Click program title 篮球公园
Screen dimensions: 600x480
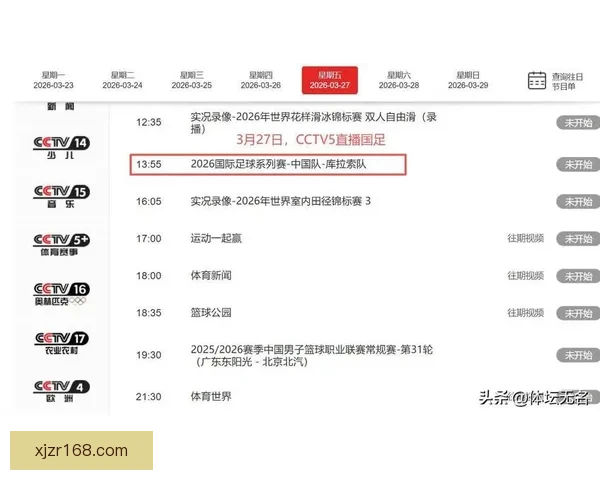[x=211, y=313]
